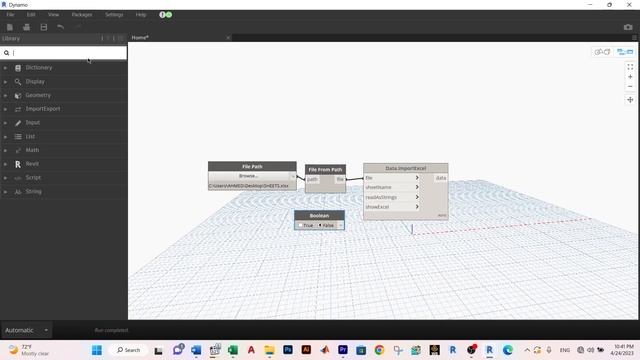
Task: Click the export image camera icon
Action: [x=628, y=27]
